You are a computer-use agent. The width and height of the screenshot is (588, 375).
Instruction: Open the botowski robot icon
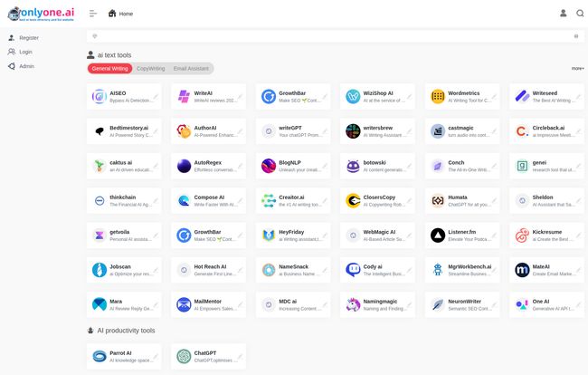click(353, 166)
